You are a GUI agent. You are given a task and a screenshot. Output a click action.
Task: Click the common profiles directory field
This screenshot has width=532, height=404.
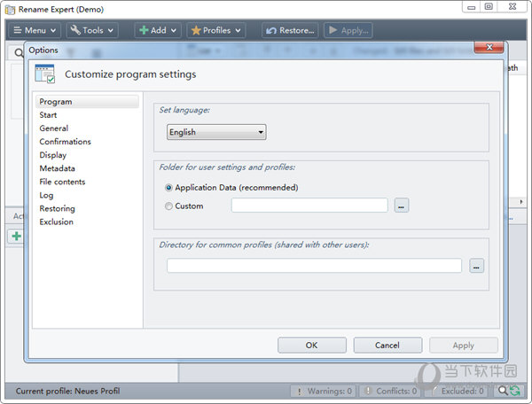point(314,266)
